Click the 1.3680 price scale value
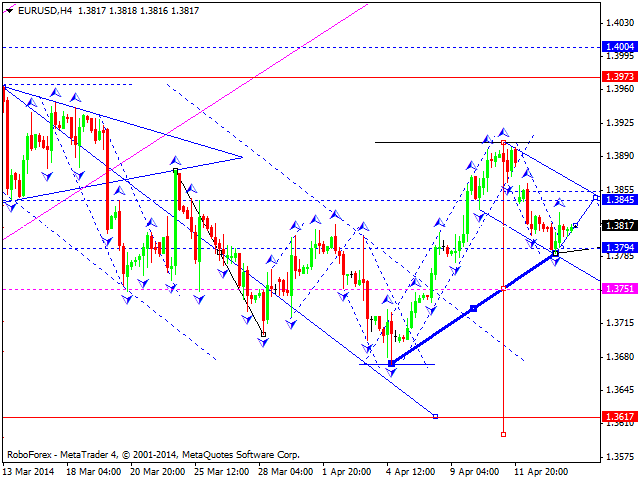Screen dimensions: 640x480 click(x=620, y=356)
